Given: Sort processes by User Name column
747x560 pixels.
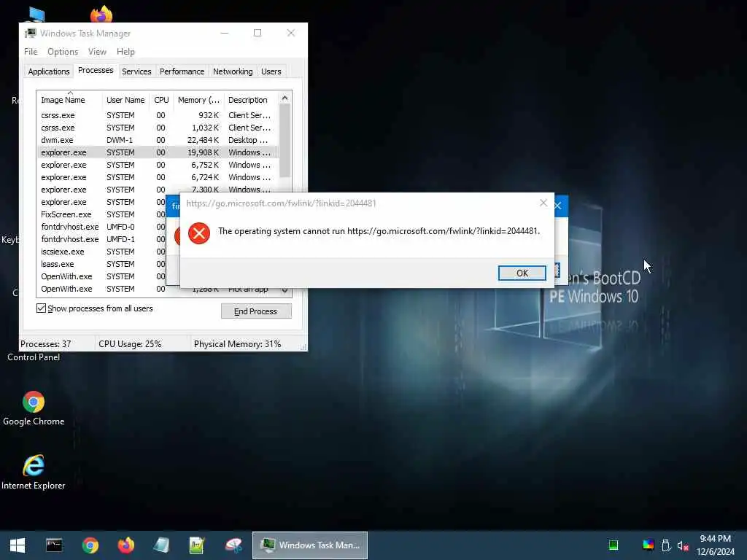Looking at the screenshot, I should tap(125, 100).
